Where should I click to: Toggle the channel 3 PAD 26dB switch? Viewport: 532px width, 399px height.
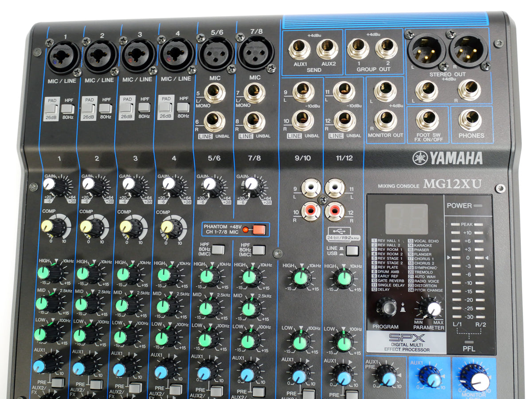127,108
